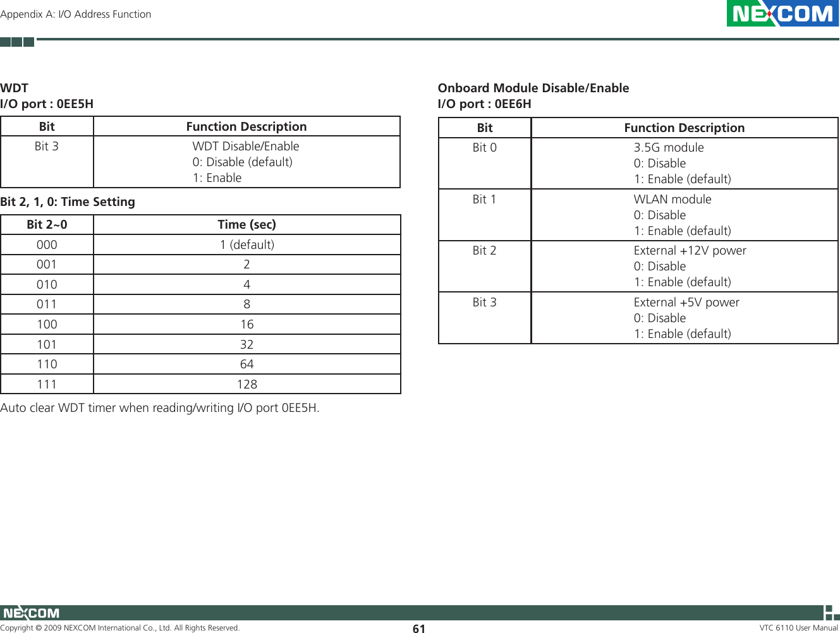Image resolution: width=840 pixels, height=633 pixels.
Task: Click the 'Bit 2~0' column header
Action: click(47, 224)
